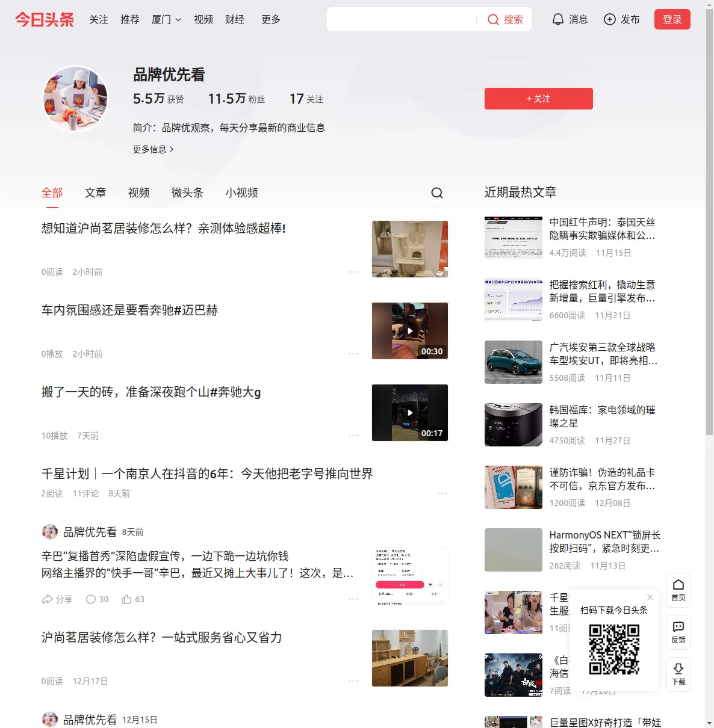Screen dimensions: 714x728
Task: Click the red 登录 button
Action: tap(672, 19)
